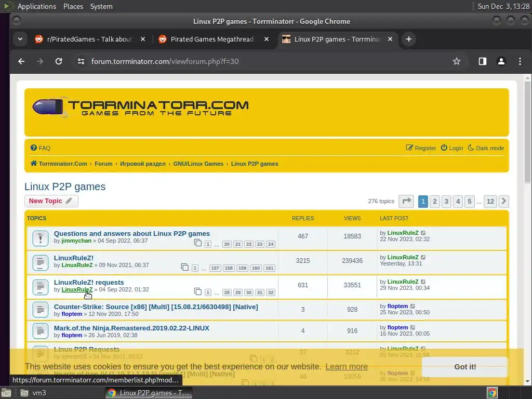The image size is (532, 399).
Task: Click the Chrome icon in system tray
Action: pos(492,393)
